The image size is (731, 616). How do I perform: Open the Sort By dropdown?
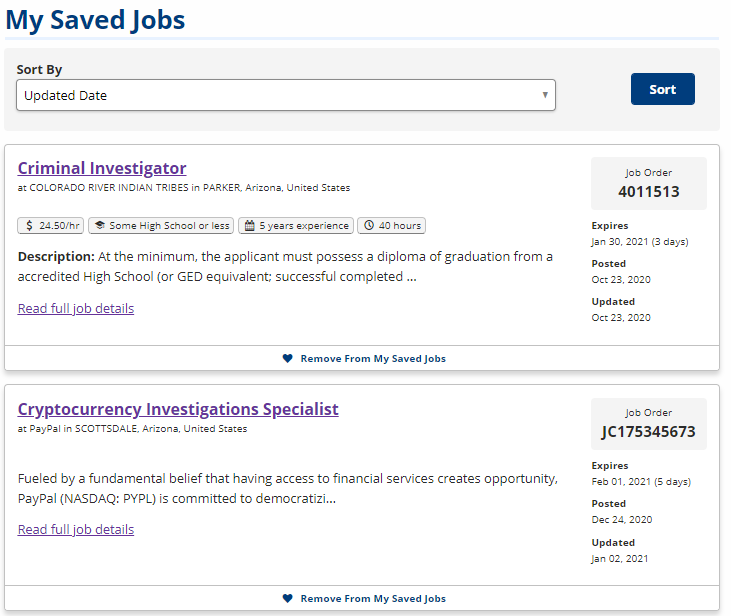(286, 95)
